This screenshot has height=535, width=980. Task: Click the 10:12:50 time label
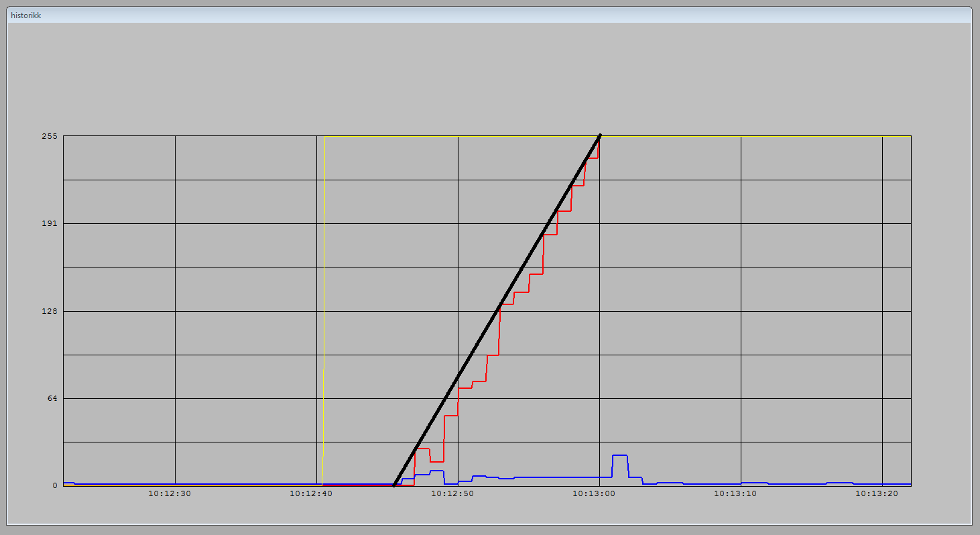452,493
